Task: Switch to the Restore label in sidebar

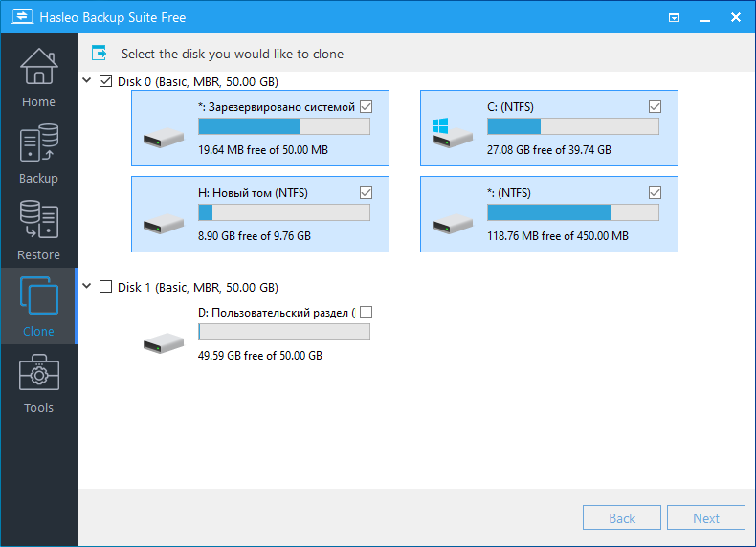Action: coord(38,255)
